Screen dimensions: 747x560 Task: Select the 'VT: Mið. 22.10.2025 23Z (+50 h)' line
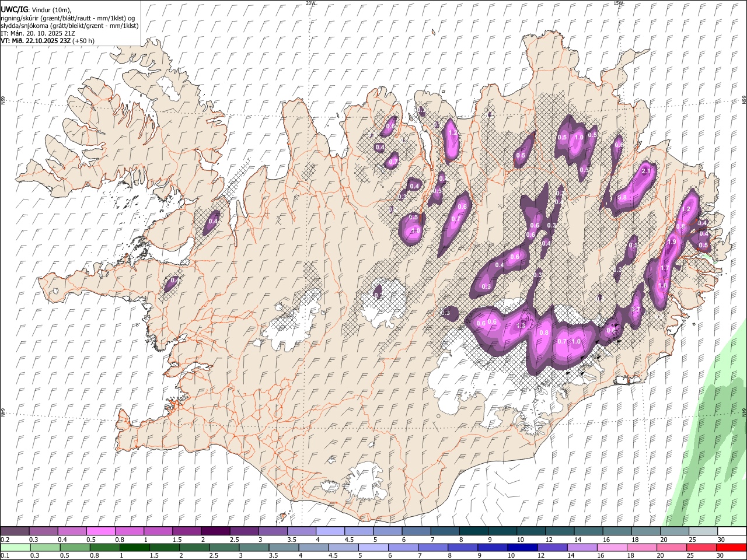tap(47, 41)
